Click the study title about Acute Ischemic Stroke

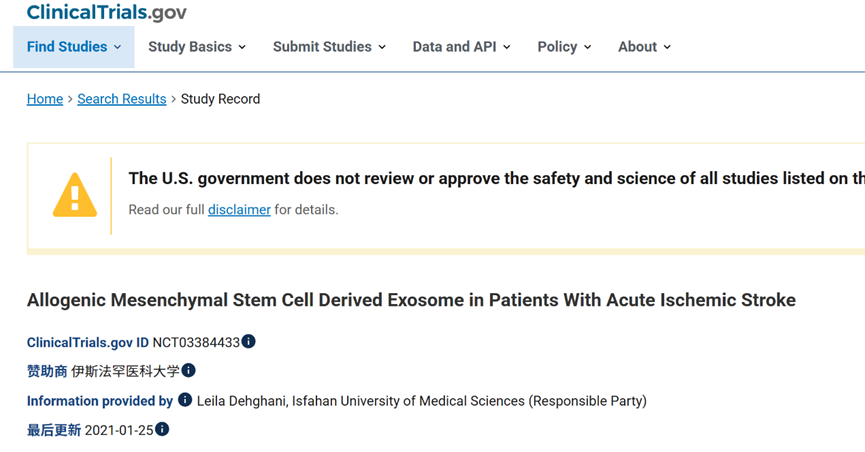412,300
